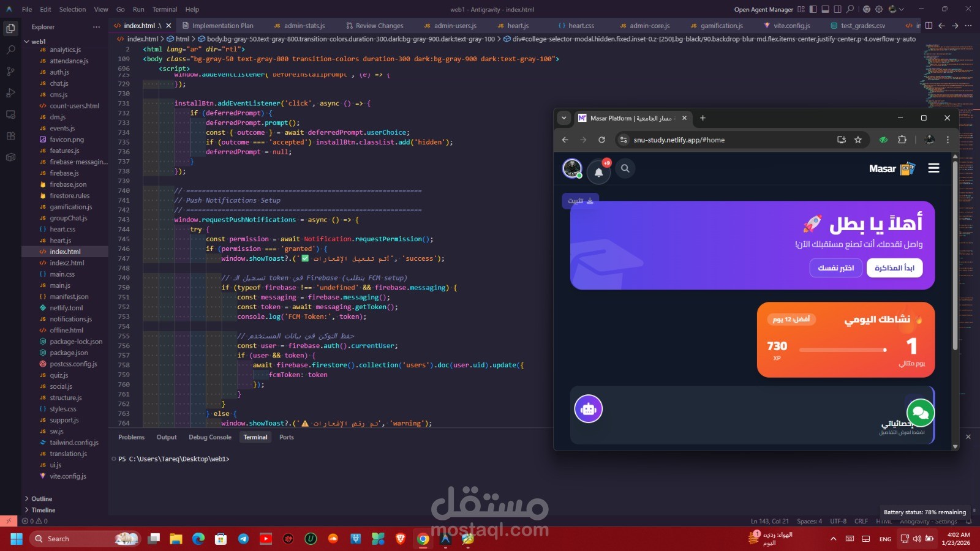Open account avatar dropdown in title bar
The width and height of the screenshot is (980, 551).
(896, 9)
